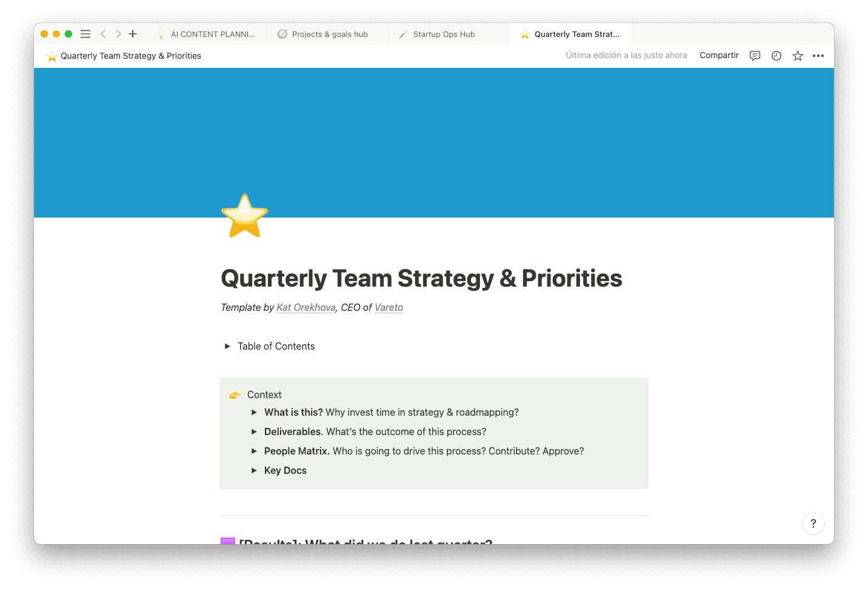The image size is (868, 589).
Task: View page history clock icon
Action: pyautogui.click(x=776, y=56)
